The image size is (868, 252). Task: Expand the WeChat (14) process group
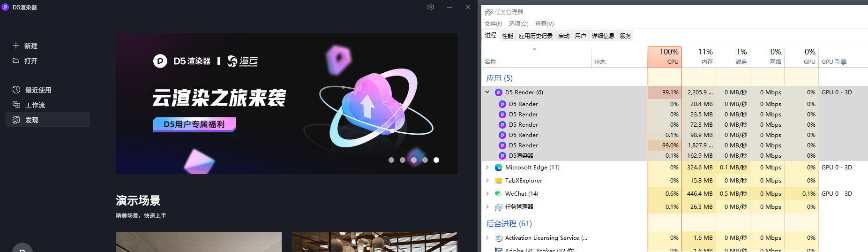(x=487, y=194)
